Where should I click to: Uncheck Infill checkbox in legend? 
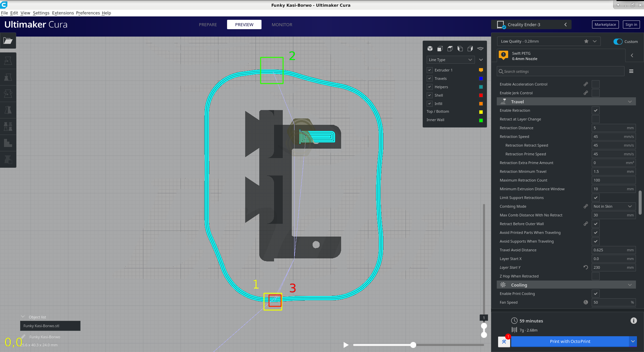pyautogui.click(x=429, y=104)
